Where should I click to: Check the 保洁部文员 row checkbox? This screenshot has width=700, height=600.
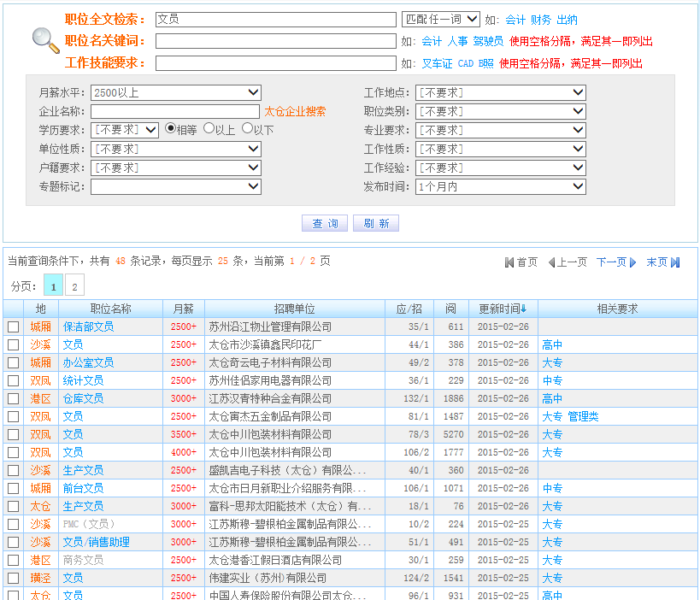click(13, 326)
